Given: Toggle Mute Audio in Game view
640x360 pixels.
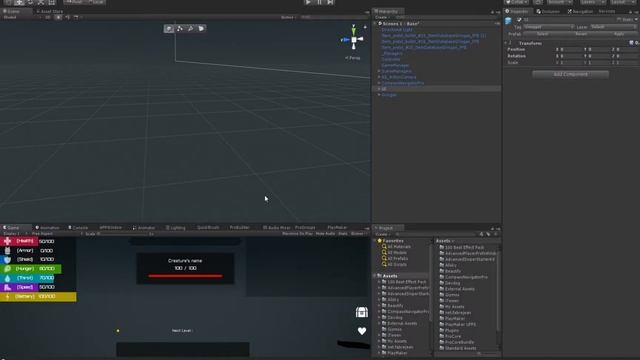Looking at the screenshot, I should pyautogui.click(x=325, y=234).
